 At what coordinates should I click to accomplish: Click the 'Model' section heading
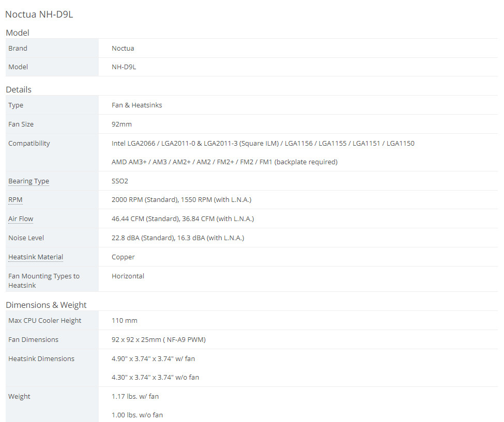click(18, 33)
